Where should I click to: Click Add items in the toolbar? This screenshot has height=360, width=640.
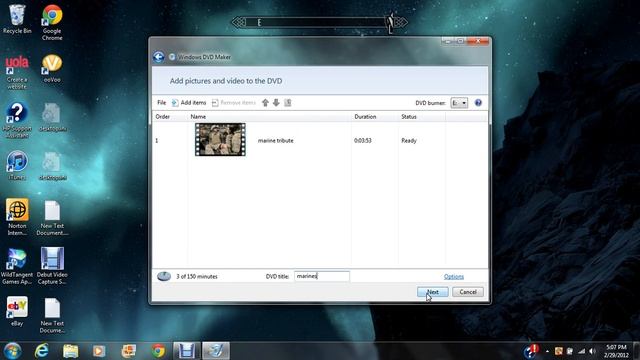click(189, 103)
